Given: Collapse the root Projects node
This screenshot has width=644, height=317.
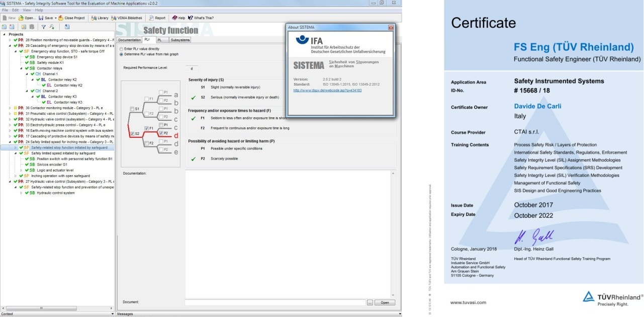Looking at the screenshot, I should coord(4,34).
